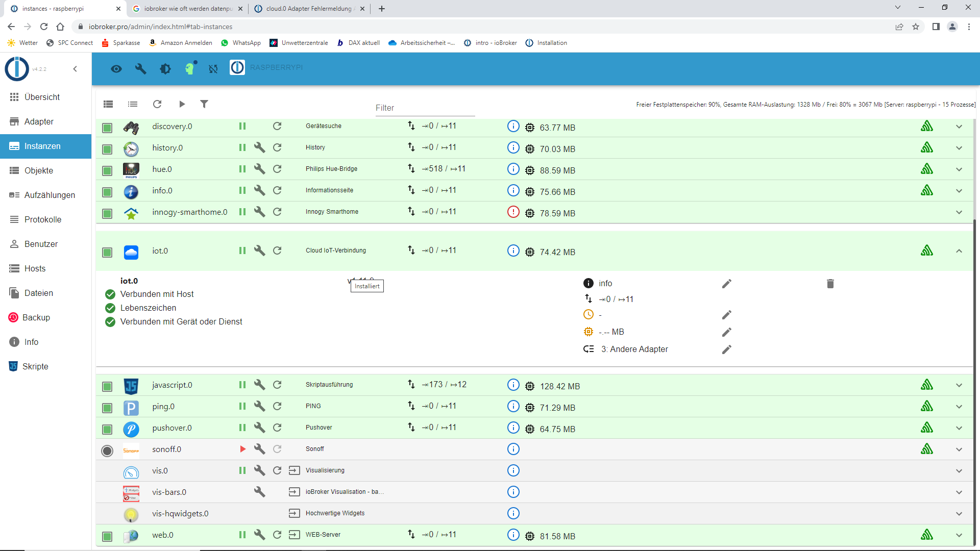This screenshot has height=551, width=980.
Task: Open wrench settings for javascript.0
Action: pyautogui.click(x=260, y=385)
